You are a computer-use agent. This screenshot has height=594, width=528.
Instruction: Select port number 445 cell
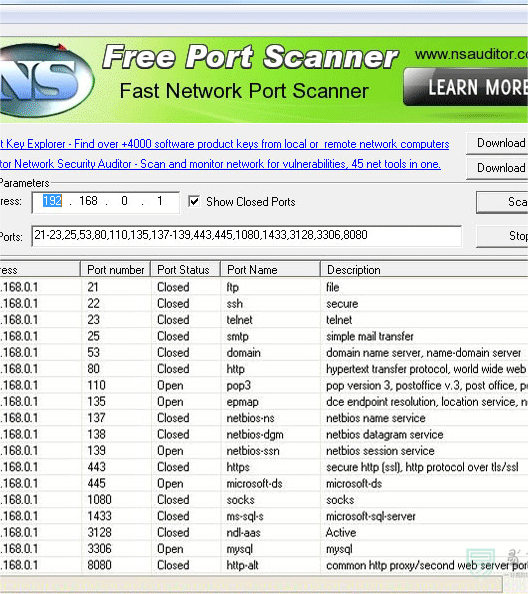coord(97,483)
